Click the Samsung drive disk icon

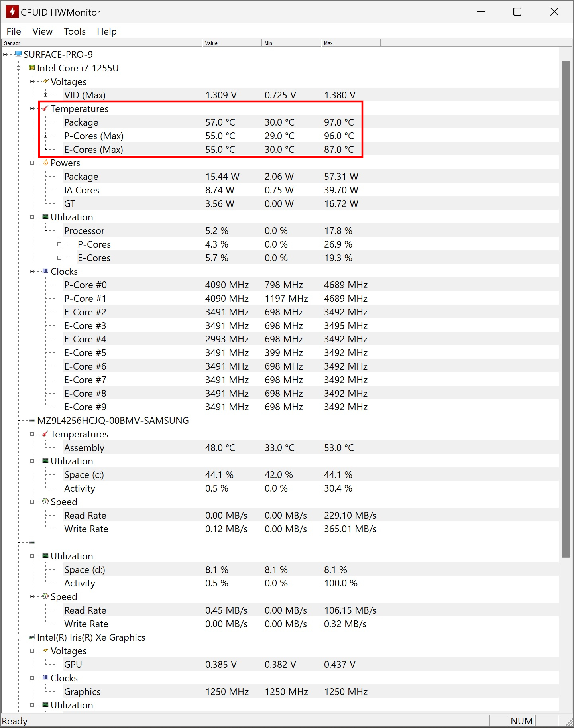pyautogui.click(x=32, y=420)
